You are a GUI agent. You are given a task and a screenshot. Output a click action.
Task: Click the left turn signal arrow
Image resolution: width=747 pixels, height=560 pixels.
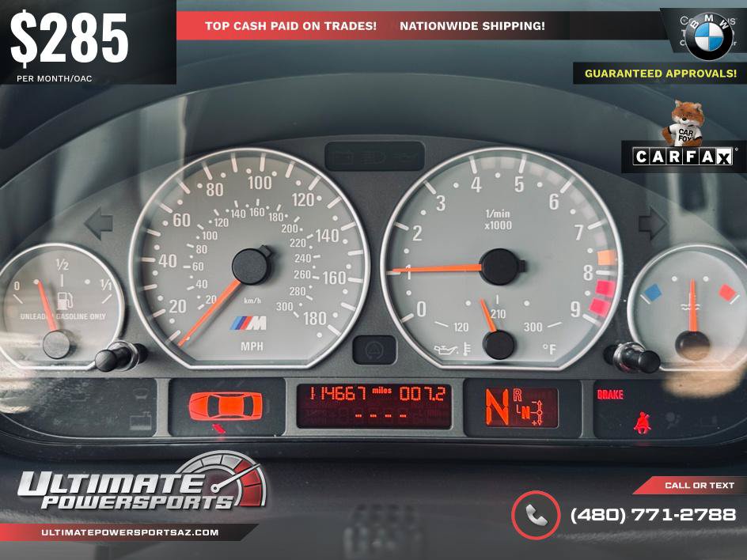[99, 223]
